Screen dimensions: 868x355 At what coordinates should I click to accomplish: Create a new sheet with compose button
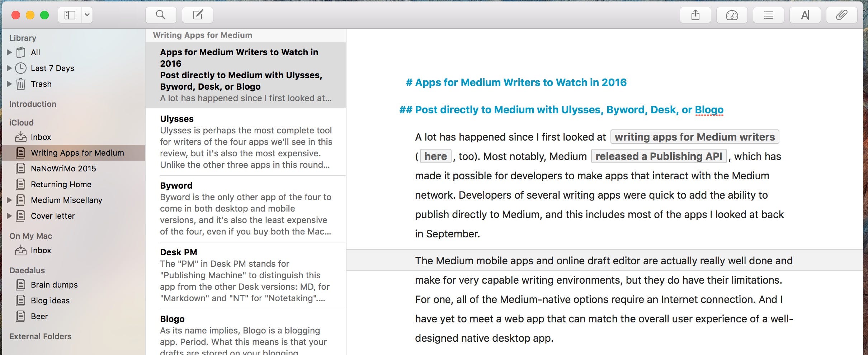click(198, 15)
